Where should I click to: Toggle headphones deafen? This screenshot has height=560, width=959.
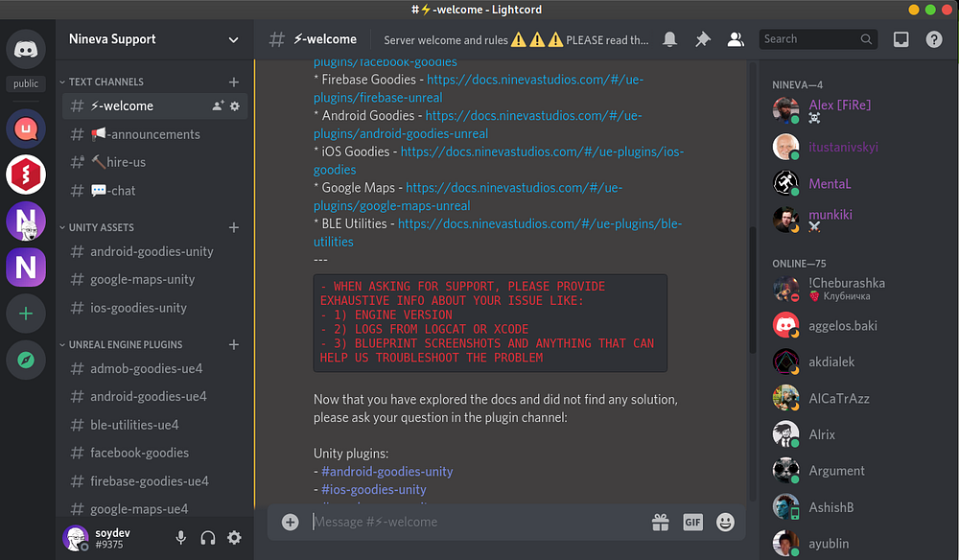click(x=208, y=537)
